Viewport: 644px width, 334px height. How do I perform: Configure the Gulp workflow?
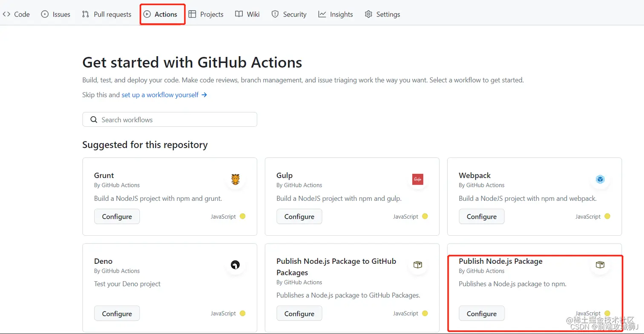[x=299, y=217]
